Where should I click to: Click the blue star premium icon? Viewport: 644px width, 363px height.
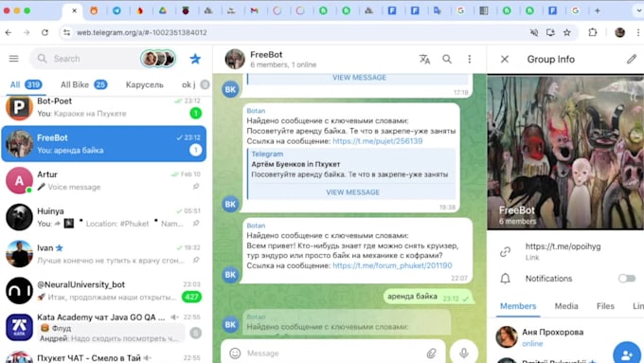(x=195, y=59)
